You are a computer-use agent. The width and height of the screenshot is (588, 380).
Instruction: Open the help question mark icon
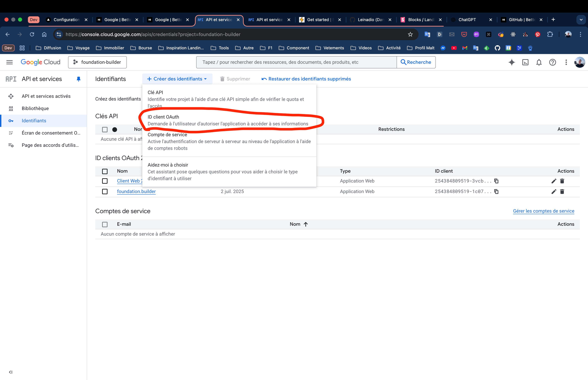click(x=552, y=62)
